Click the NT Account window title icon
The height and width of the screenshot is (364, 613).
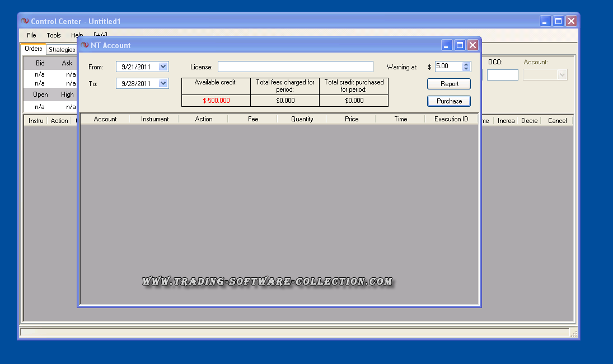pyautogui.click(x=85, y=45)
